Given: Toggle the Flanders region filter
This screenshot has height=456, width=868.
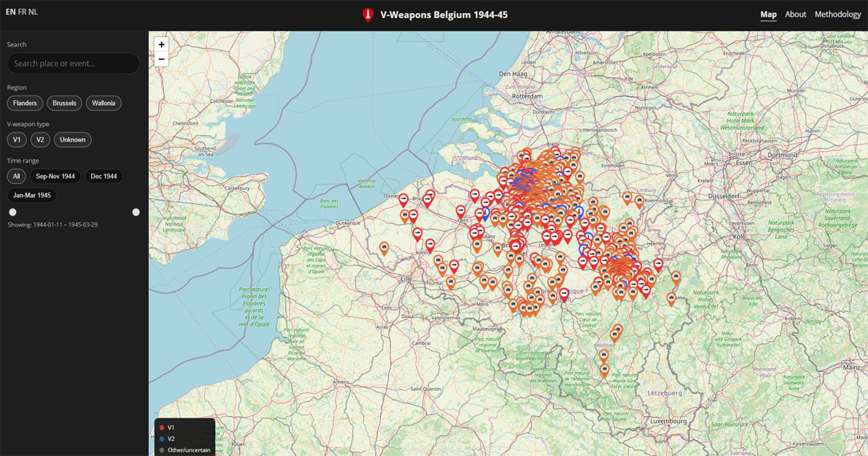Looking at the screenshot, I should coord(25,103).
